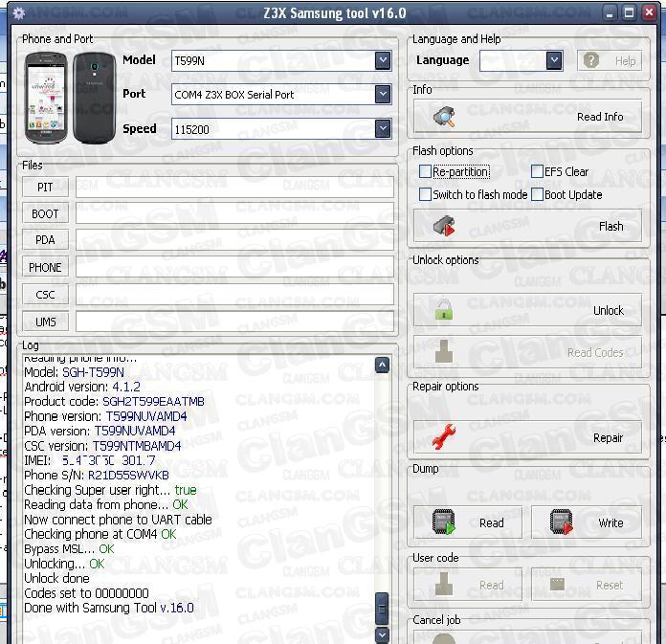Enable the Re-partition checkbox
The image size is (666, 644).
[x=425, y=171]
